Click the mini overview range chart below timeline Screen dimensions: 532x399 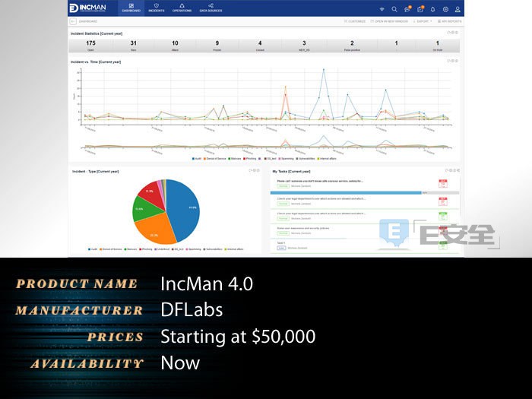pyautogui.click(x=266, y=143)
